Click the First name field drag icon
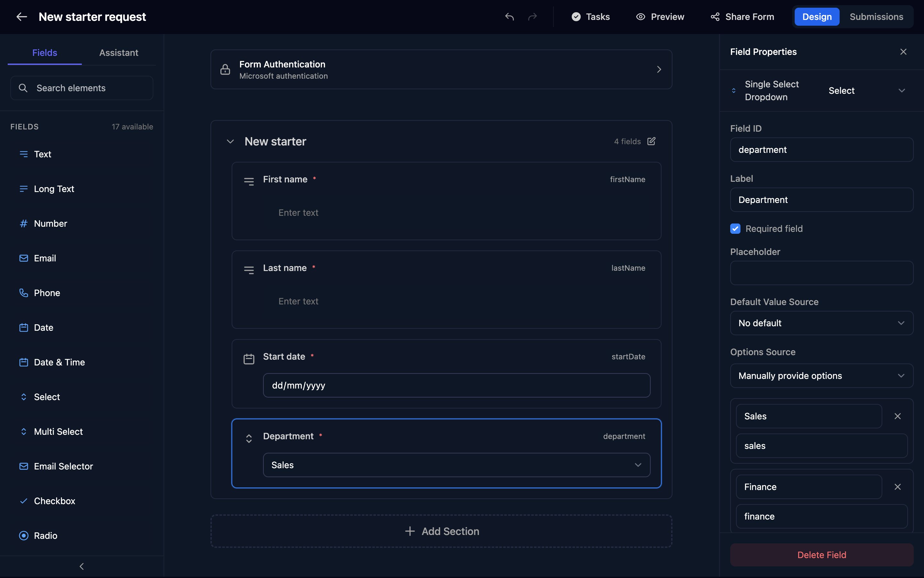The image size is (924, 578). coord(249,181)
